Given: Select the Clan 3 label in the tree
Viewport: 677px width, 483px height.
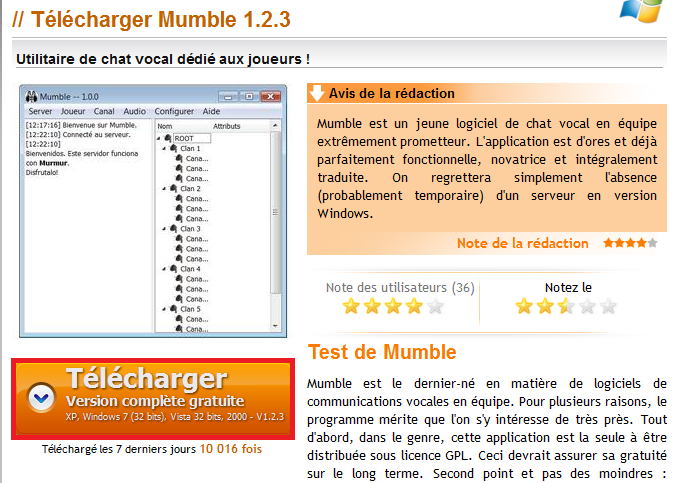Looking at the screenshot, I should (x=190, y=229).
